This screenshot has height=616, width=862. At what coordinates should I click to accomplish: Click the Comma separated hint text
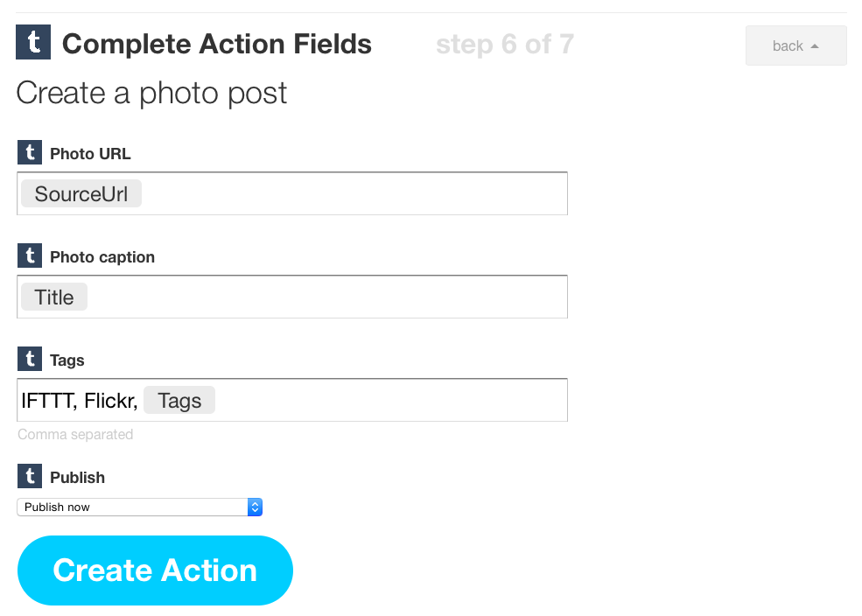[75, 435]
